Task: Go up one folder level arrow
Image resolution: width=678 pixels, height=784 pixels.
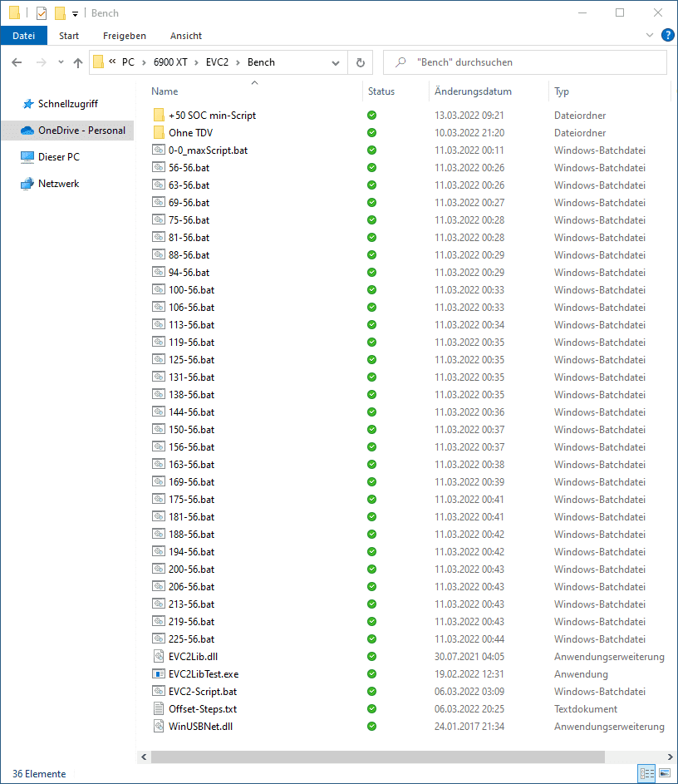Action: coord(78,62)
